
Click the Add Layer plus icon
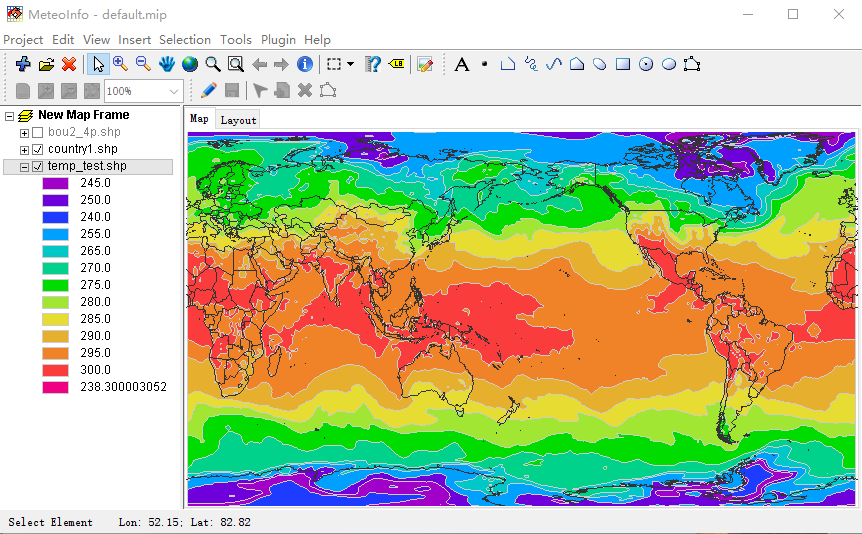click(x=23, y=64)
